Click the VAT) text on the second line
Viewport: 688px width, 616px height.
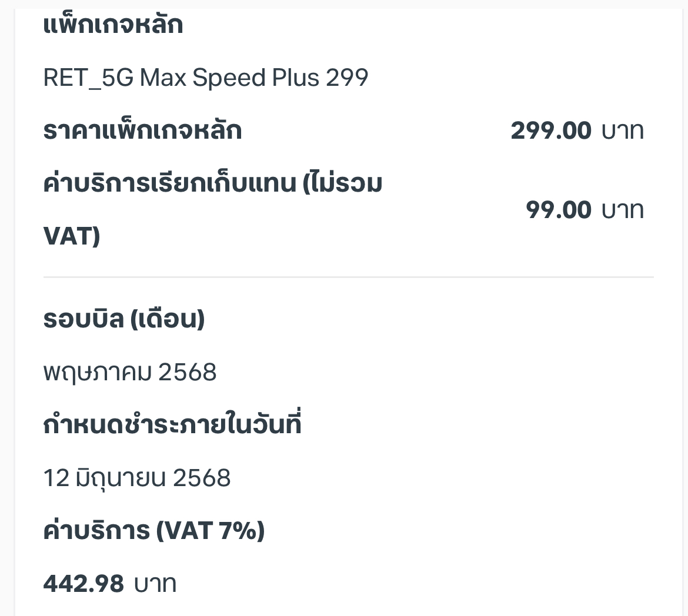pyautogui.click(x=72, y=236)
